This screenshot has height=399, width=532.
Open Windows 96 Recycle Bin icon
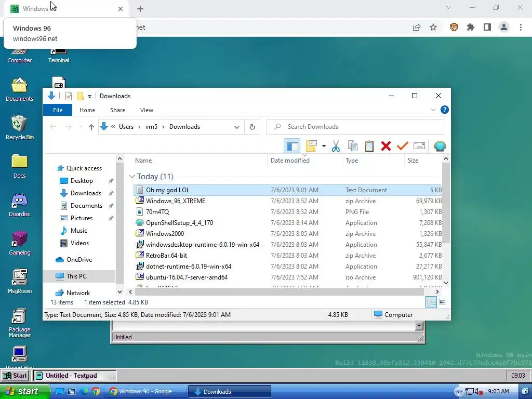click(x=19, y=127)
